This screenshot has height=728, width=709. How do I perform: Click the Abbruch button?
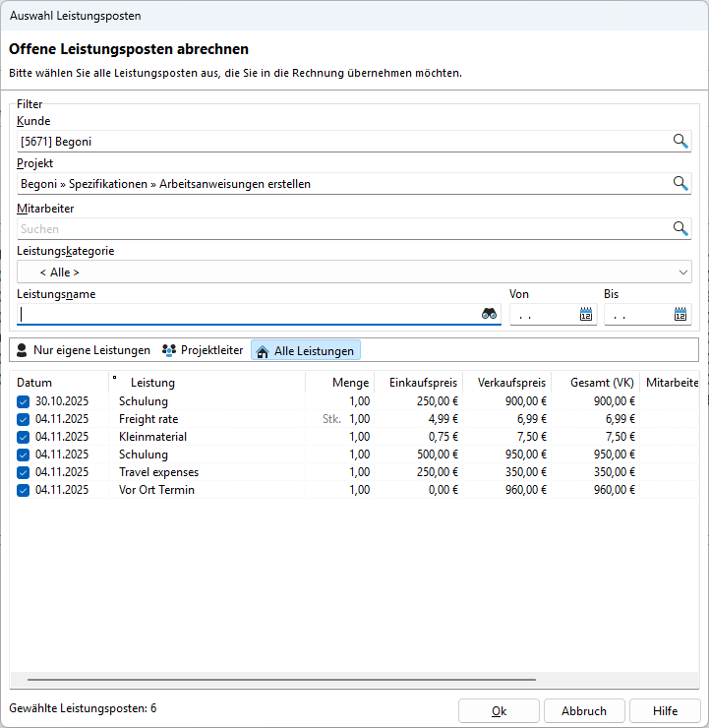coord(583,711)
